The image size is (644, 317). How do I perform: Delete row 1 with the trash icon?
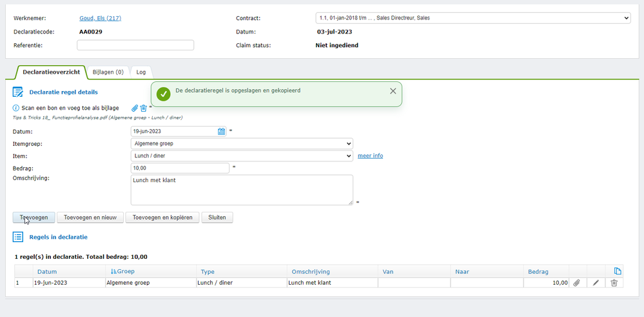coord(614,283)
